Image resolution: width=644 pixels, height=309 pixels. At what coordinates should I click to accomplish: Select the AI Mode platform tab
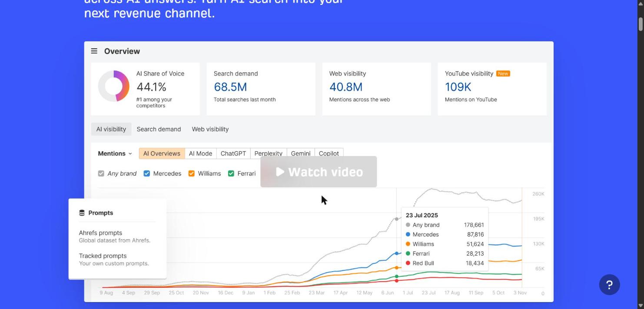pyautogui.click(x=200, y=153)
